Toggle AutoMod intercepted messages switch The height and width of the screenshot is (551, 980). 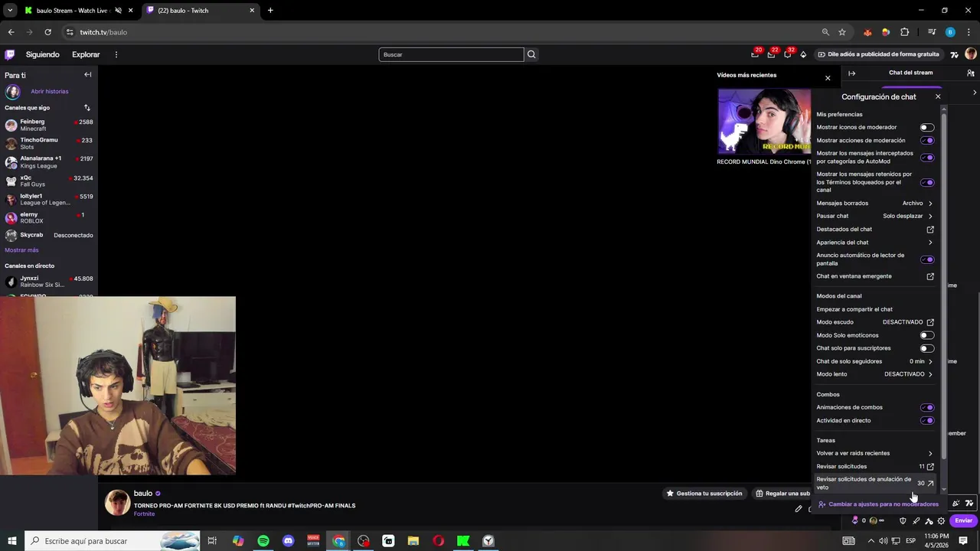[x=927, y=158]
